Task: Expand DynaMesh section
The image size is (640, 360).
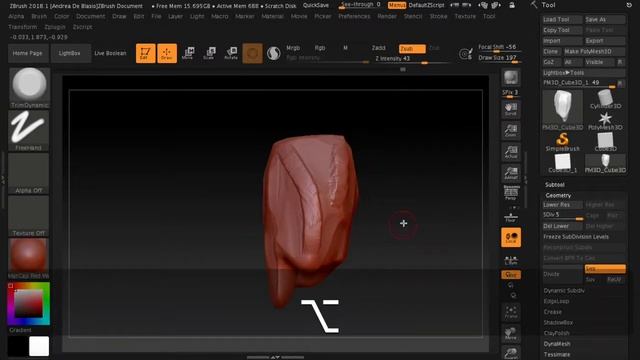Action: pos(557,344)
